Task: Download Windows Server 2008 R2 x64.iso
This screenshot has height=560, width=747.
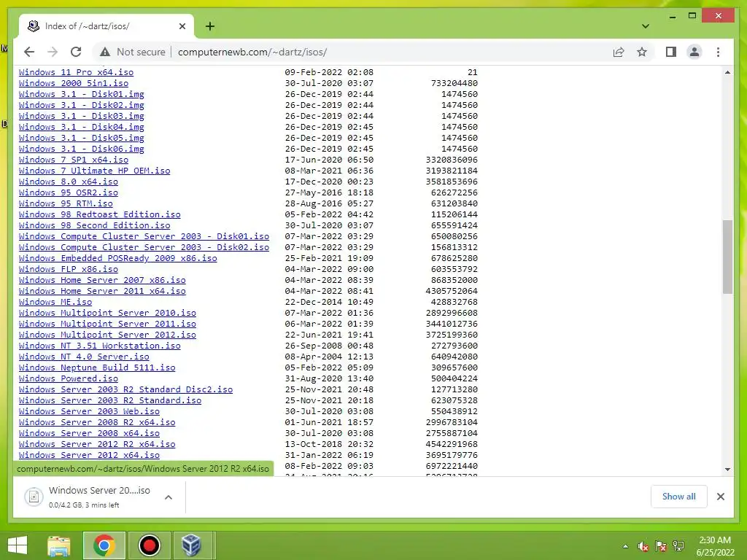Action: [97, 423]
